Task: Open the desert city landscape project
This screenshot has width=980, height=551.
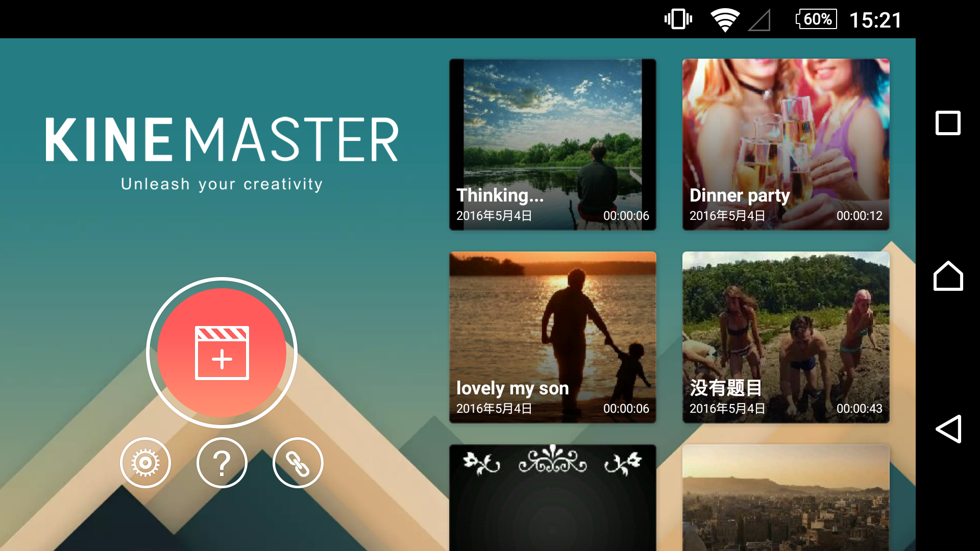Action: pos(786,497)
